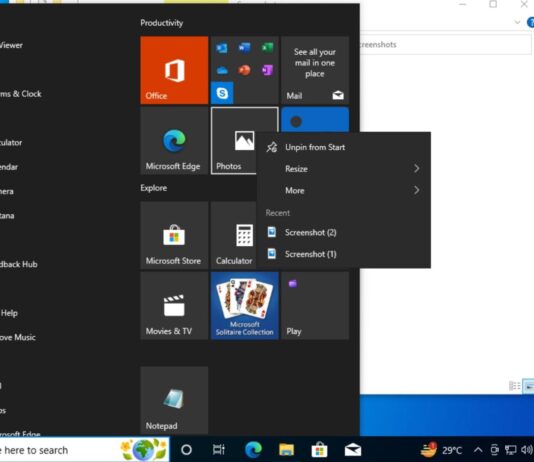Show hidden system tray icons
The height and width of the screenshot is (462, 534).
coord(478,450)
